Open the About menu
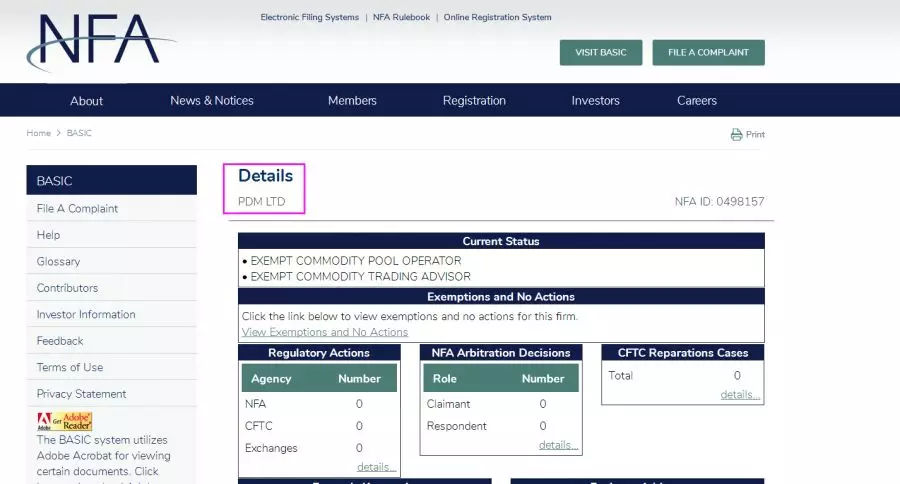 click(86, 101)
